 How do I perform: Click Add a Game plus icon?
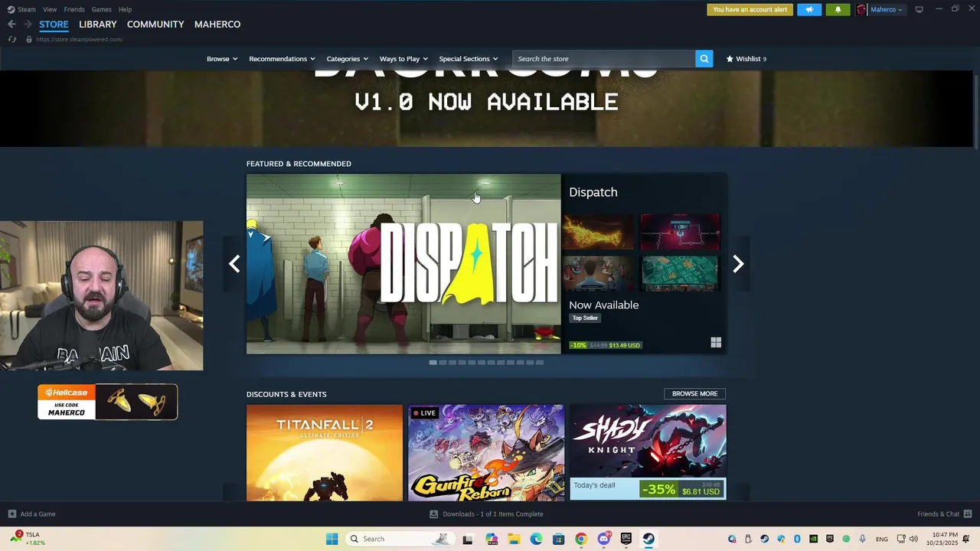coord(12,514)
